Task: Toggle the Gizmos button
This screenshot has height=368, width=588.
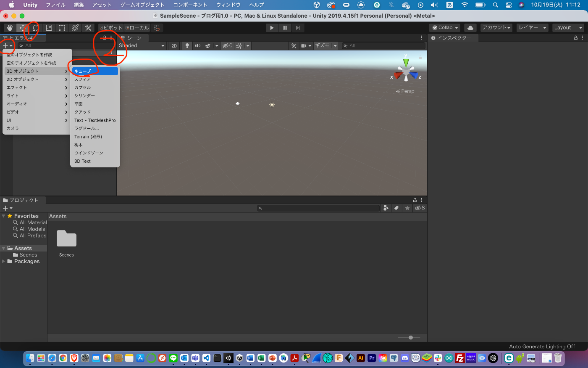Action: 322,46
